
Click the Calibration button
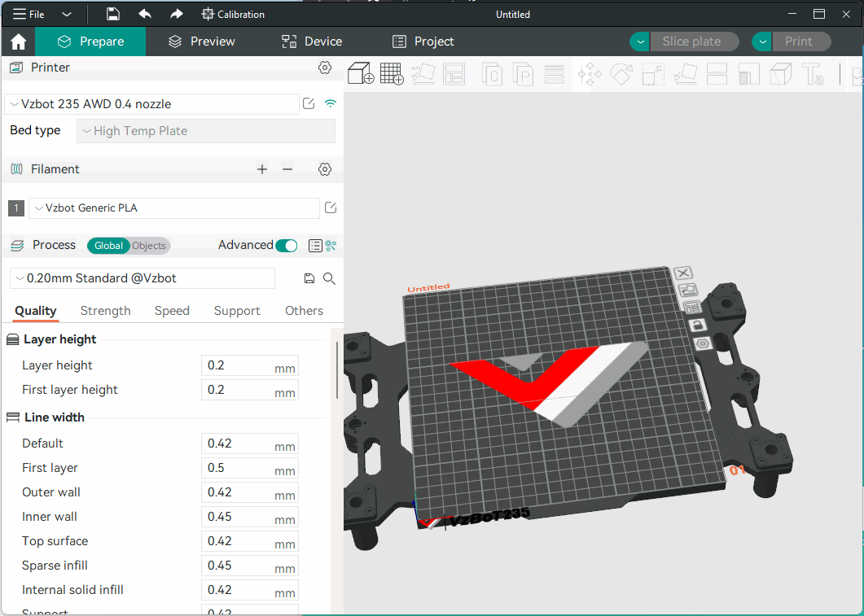pyautogui.click(x=233, y=14)
